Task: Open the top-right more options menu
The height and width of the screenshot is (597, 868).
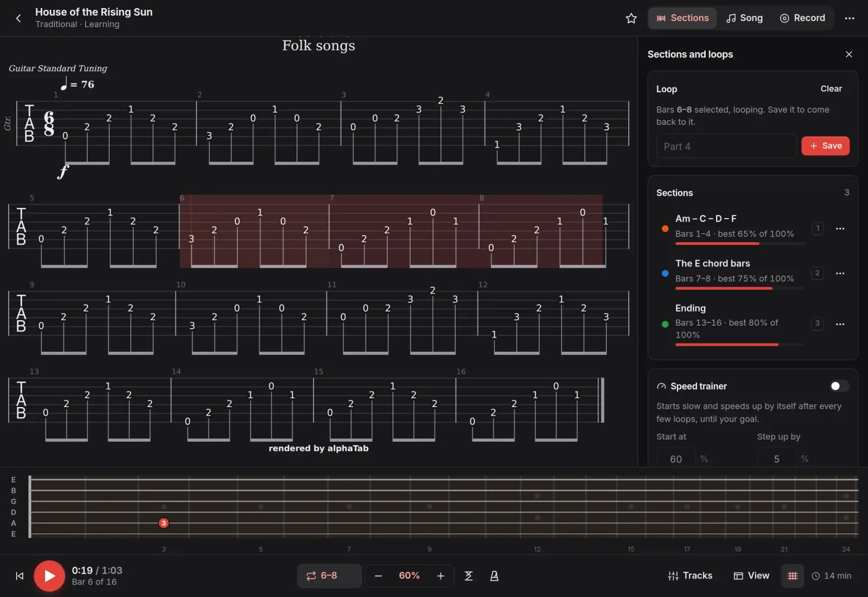Action: pyautogui.click(x=849, y=18)
